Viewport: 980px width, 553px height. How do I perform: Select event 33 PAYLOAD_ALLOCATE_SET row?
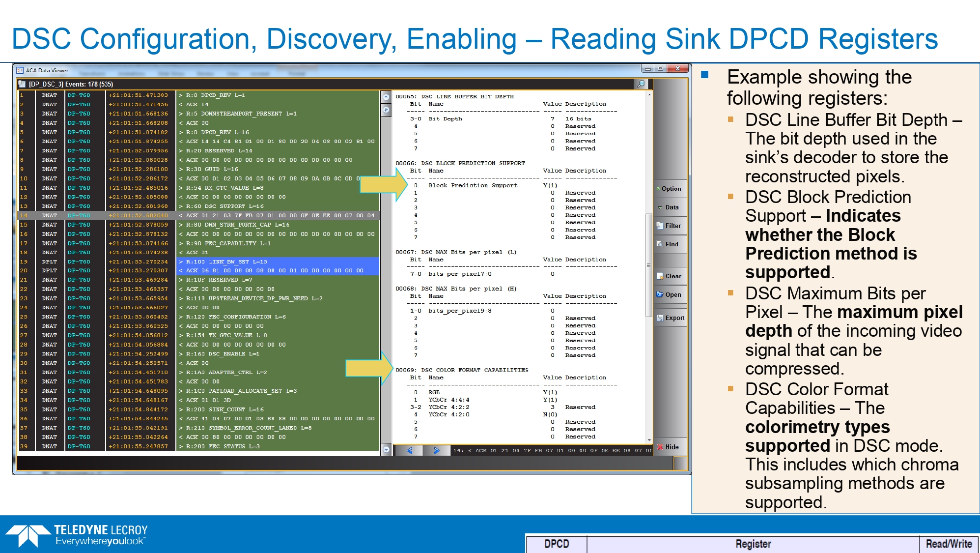coord(198,391)
